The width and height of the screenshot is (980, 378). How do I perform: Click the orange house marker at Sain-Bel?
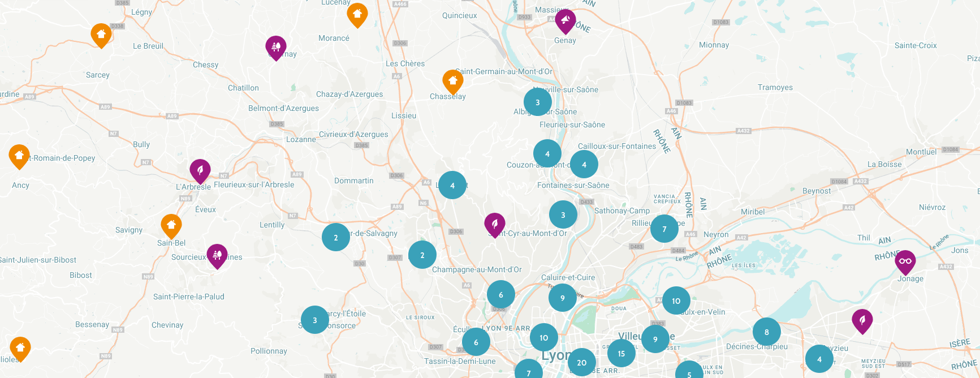coord(171,226)
